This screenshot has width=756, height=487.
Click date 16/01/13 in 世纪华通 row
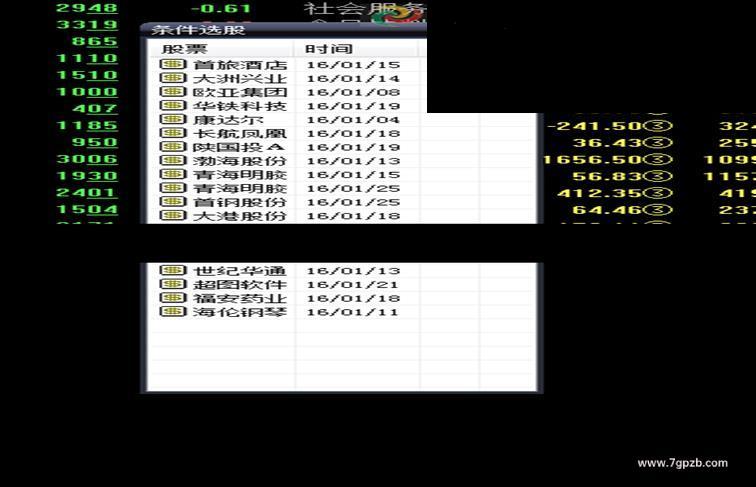(x=353, y=271)
